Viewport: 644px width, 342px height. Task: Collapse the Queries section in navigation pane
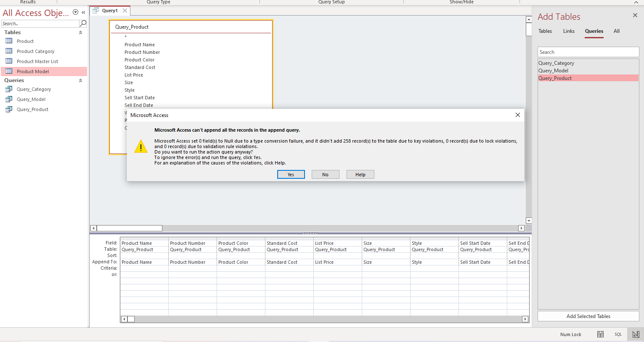click(x=80, y=80)
